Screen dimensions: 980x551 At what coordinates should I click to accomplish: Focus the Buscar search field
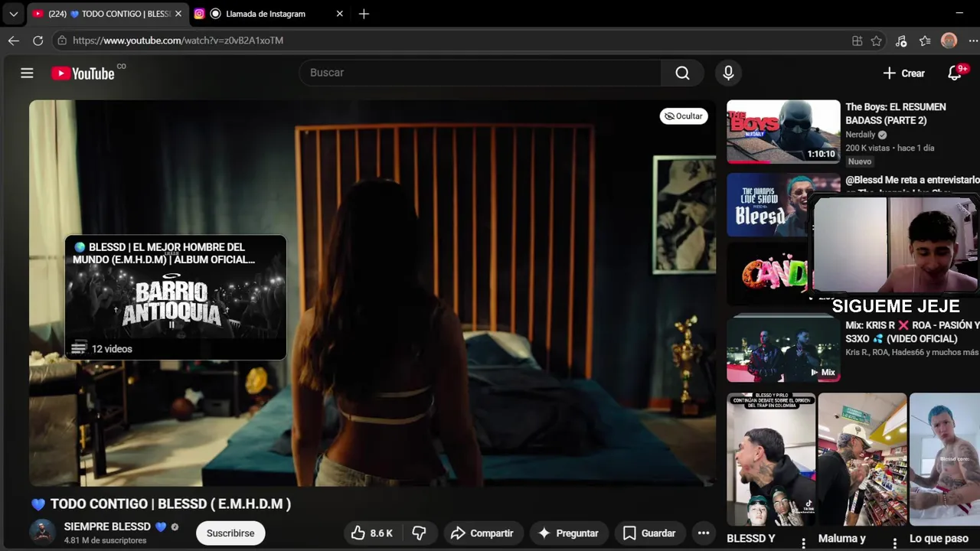tap(481, 73)
